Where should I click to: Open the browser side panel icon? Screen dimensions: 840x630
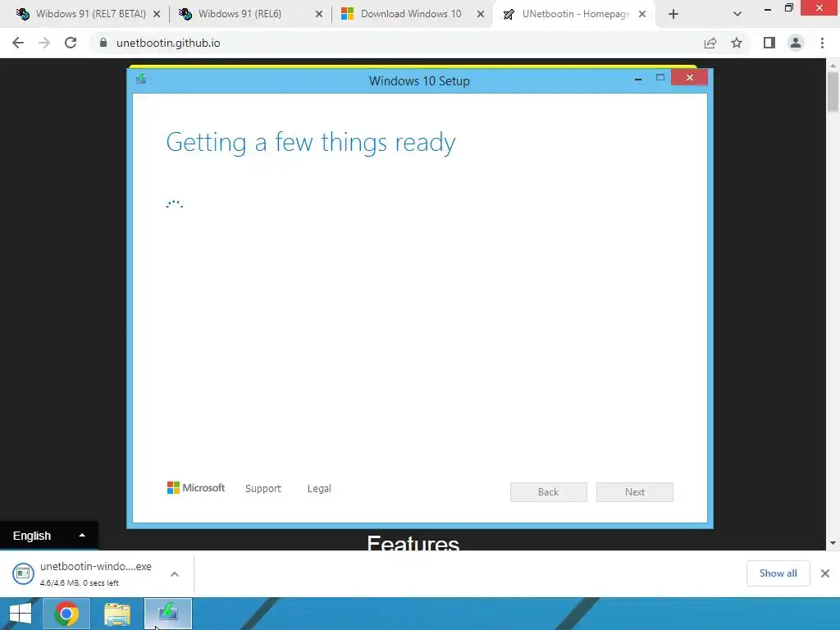click(769, 43)
